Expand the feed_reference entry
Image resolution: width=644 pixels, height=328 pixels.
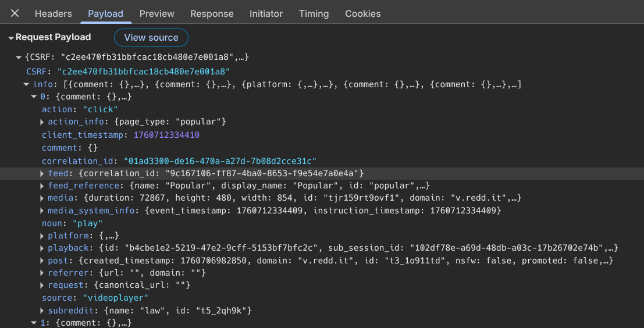(x=42, y=186)
